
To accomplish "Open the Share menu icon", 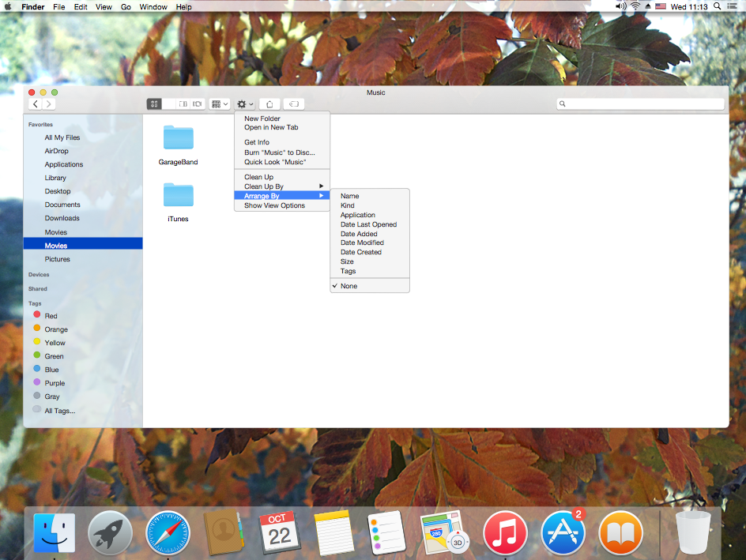I will 269,103.
